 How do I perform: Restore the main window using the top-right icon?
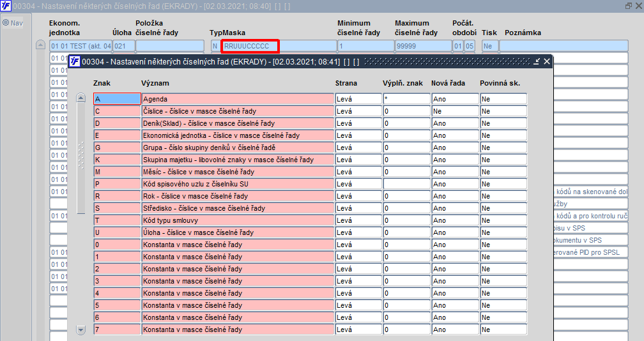click(629, 6)
